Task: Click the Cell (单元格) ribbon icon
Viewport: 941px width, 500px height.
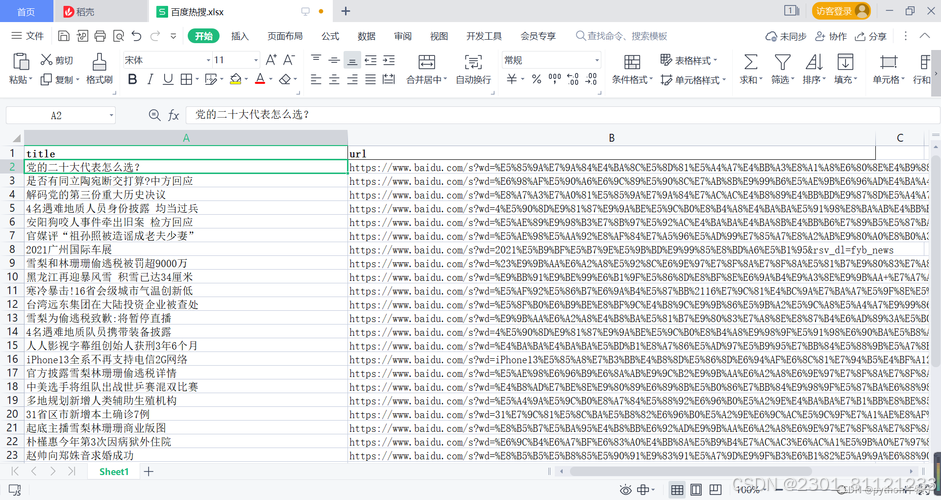Action: pyautogui.click(x=888, y=69)
